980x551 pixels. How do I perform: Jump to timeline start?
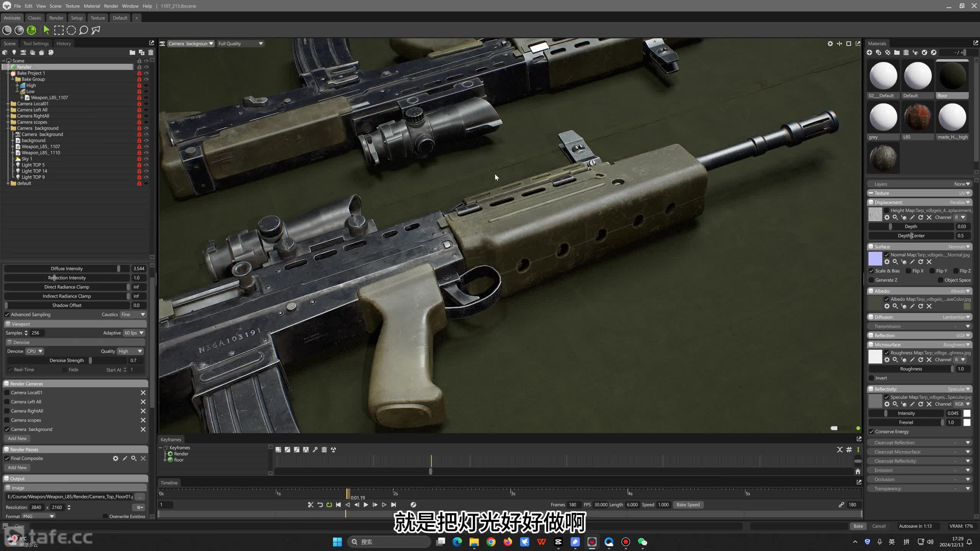click(x=338, y=505)
